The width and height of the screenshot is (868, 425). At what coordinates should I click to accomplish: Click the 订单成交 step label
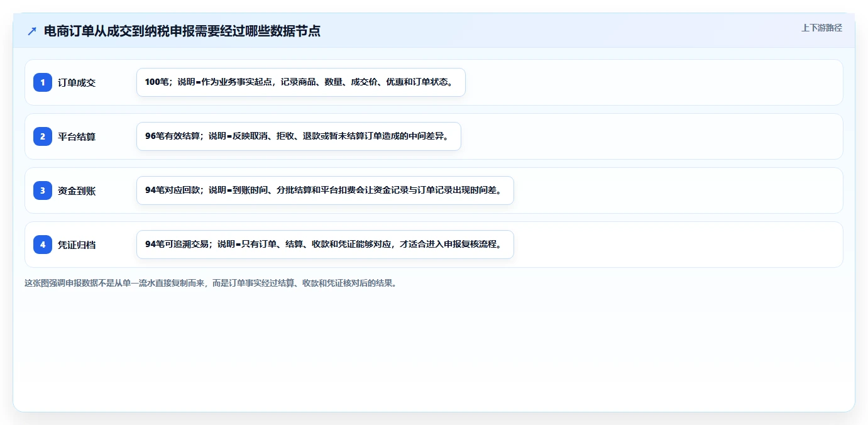pyautogui.click(x=77, y=82)
